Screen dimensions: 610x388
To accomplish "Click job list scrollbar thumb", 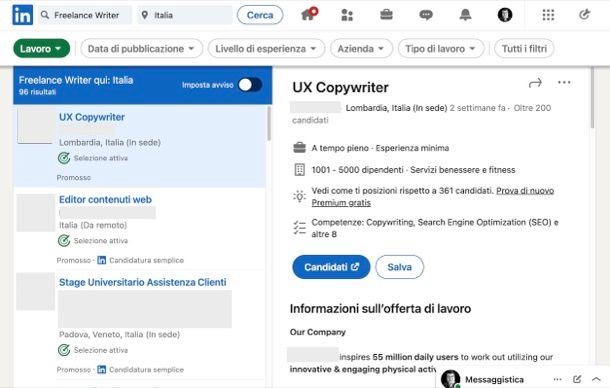I will point(269,123).
